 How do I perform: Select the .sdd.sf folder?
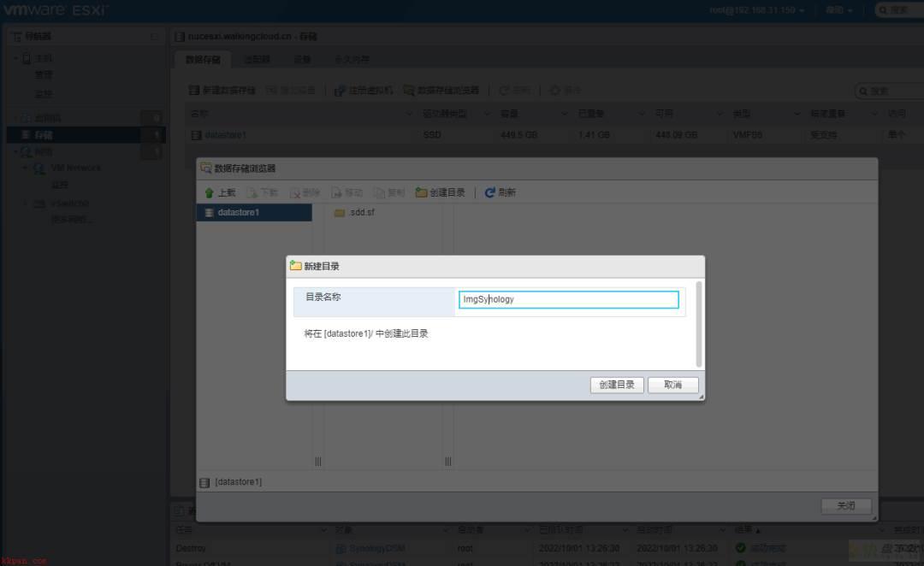pos(355,212)
